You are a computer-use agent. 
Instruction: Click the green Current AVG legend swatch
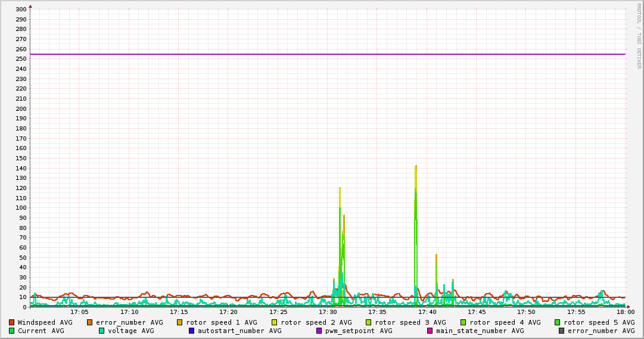(x=11, y=331)
